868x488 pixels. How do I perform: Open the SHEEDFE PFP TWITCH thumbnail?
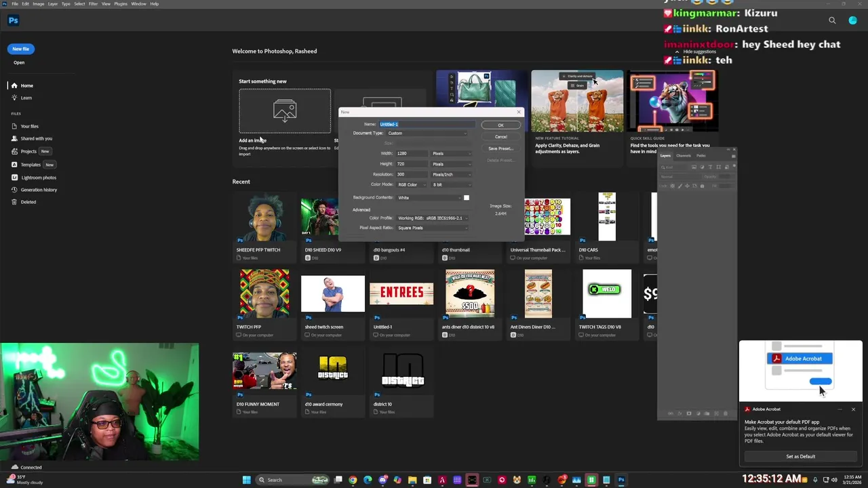264,217
